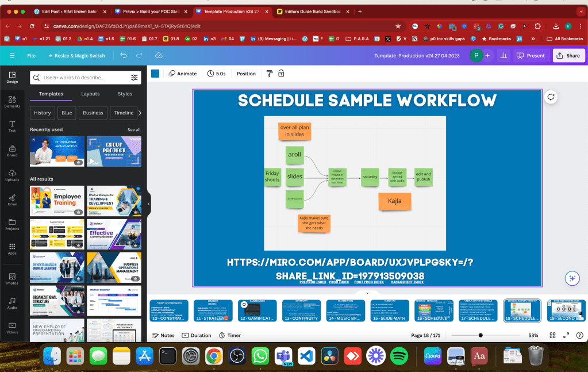Open the Magic assistant sparkle button
The width and height of the screenshot is (588, 372).
pos(572,278)
